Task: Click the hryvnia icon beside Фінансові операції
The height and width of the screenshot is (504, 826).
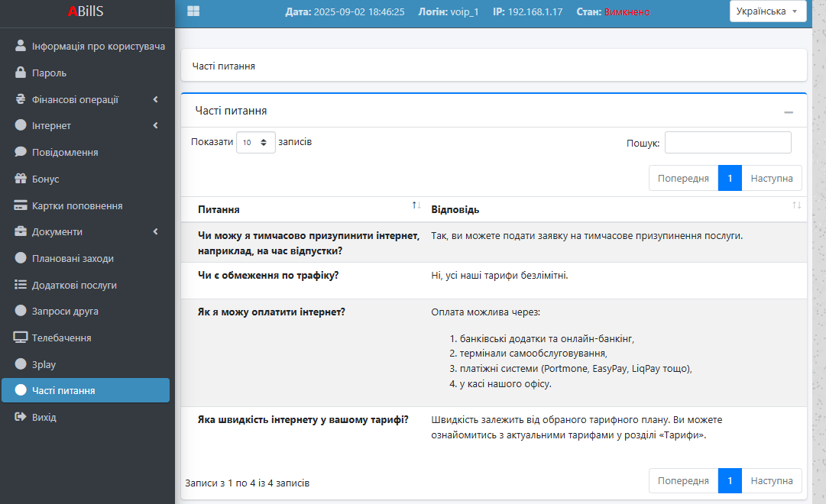Action: click(x=21, y=99)
